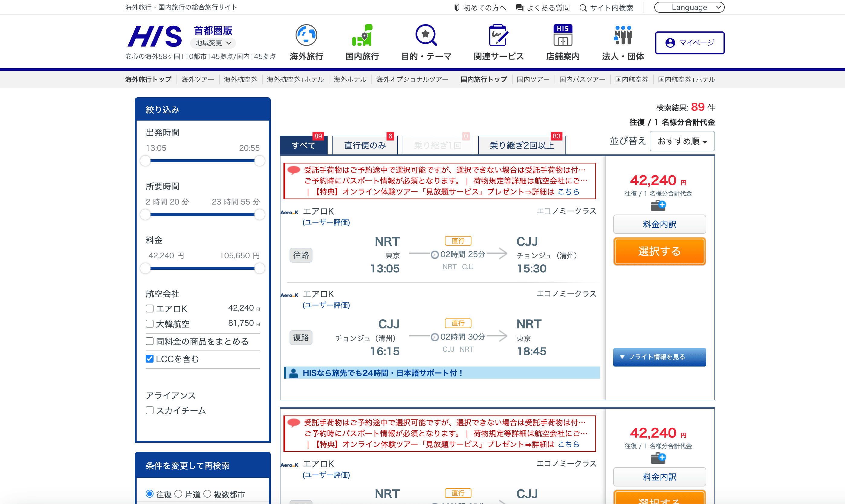Select the 片道 radio button
The width and height of the screenshot is (845, 504).
[178, 494]
